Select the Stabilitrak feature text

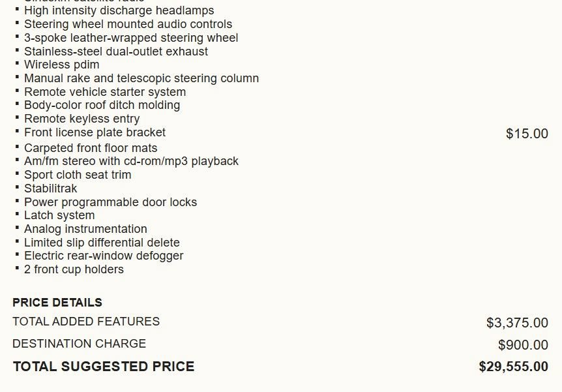point(51,188)
